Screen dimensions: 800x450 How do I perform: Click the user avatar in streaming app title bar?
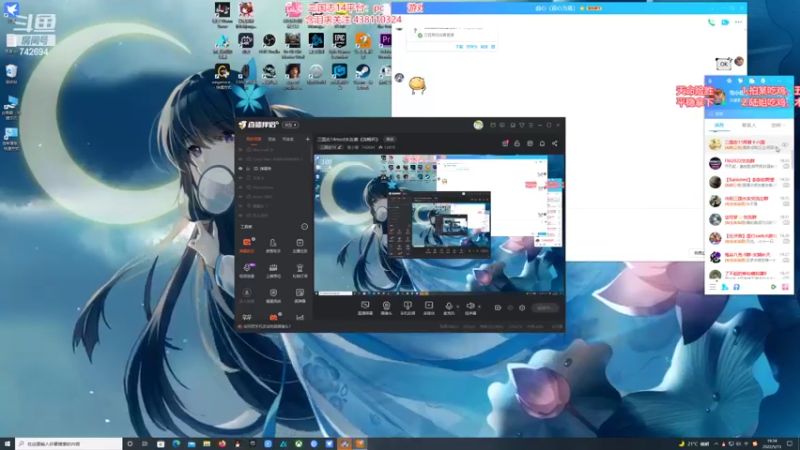(x=478, y=125)
